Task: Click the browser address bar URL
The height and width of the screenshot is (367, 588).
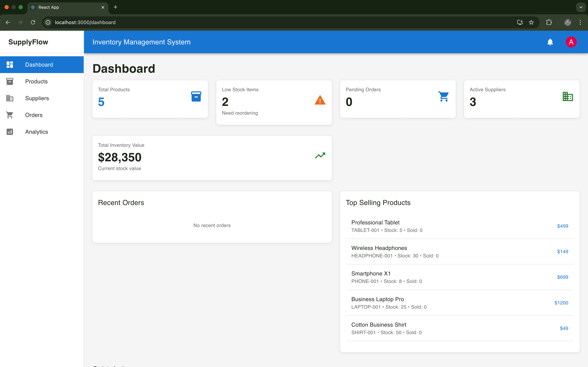Action: coord(85,22)
